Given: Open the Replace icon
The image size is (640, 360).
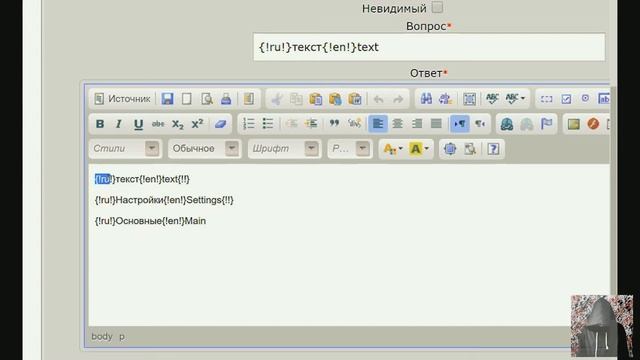Looking at the screenshot, I should coord(445,99).
